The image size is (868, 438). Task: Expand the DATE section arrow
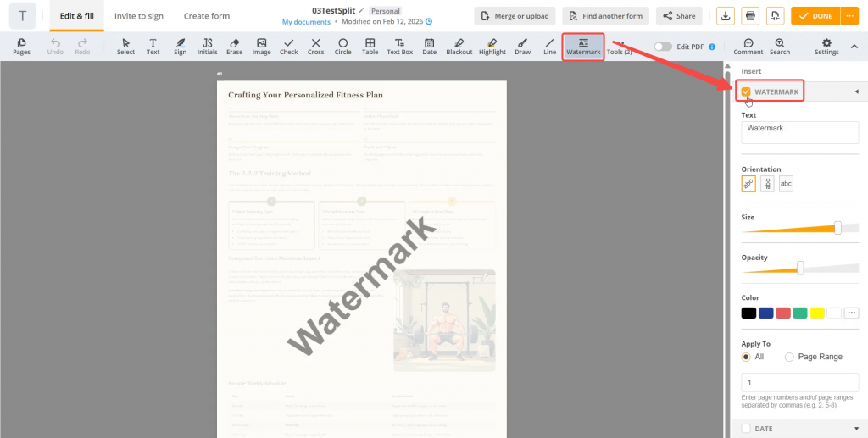(856, 429)
